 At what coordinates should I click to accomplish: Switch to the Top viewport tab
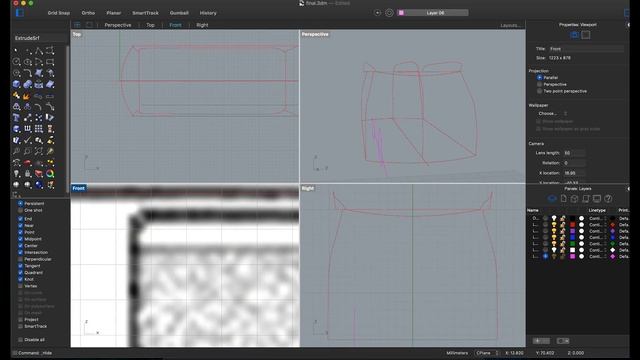coord(150,25)
